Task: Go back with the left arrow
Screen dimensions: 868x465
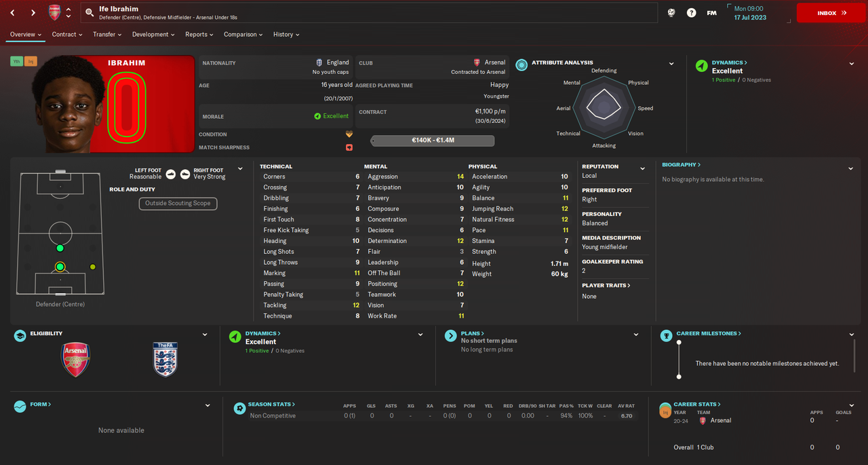Action: click(12, 13)
